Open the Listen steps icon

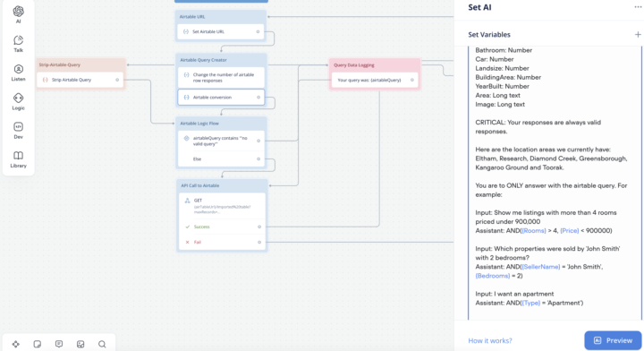18,73
